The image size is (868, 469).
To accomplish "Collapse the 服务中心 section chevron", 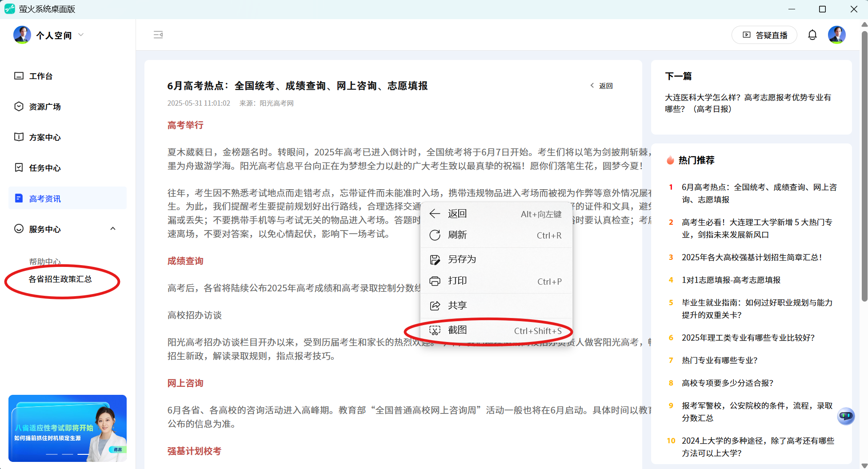I will pyautogui.click(x=113, y=229).
